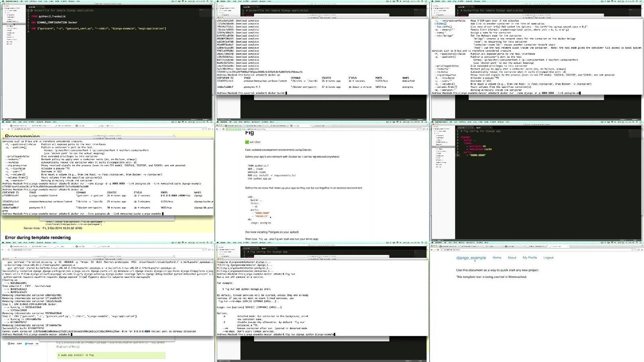644x362 pixels.
Task: Click 'Server time: Fri, 3 Oct 2014' text
Action: pos(53,228)
